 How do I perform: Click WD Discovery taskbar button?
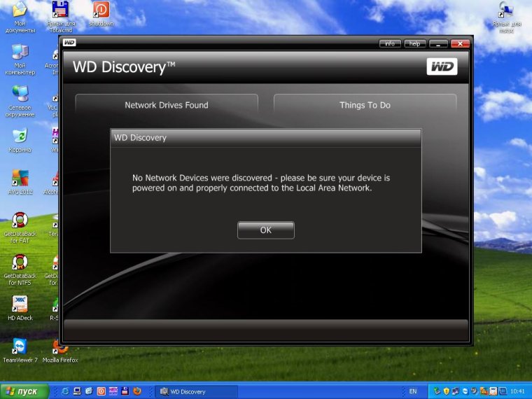click(196, 391)
